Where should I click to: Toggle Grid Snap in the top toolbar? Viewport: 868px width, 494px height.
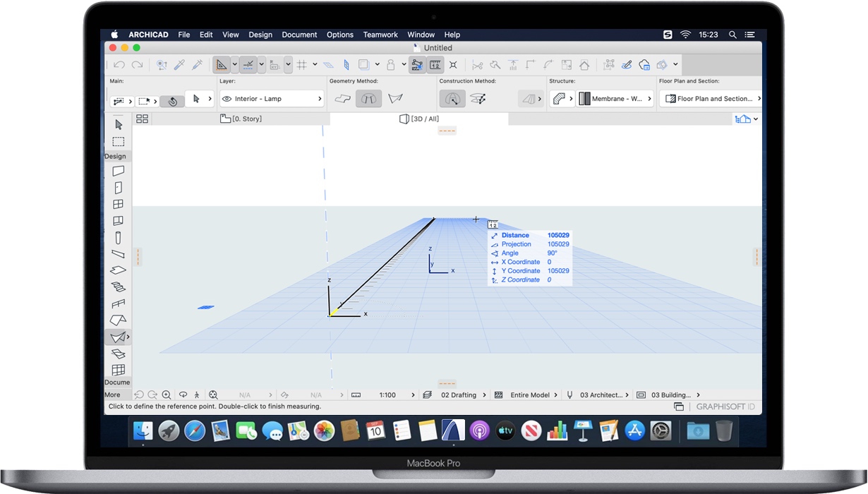tap(303, 64)
